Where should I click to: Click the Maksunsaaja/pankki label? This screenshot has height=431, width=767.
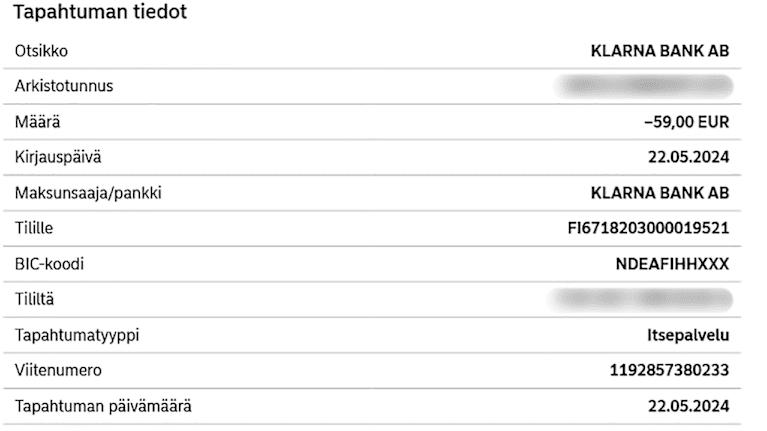coord(88,193)
